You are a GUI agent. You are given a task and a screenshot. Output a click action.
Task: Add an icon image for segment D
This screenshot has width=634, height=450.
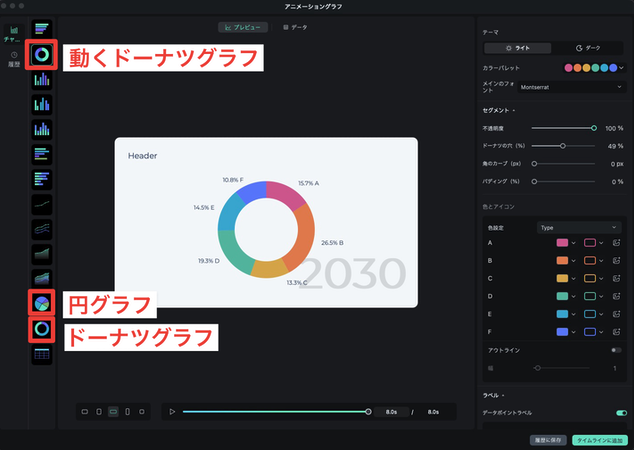[x=616, y=296]
